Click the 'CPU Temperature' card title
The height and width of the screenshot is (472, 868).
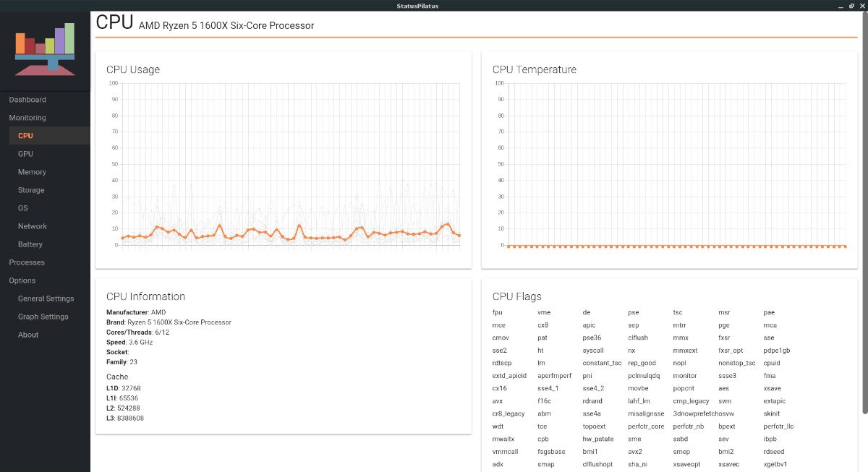[x=535, y=70]
